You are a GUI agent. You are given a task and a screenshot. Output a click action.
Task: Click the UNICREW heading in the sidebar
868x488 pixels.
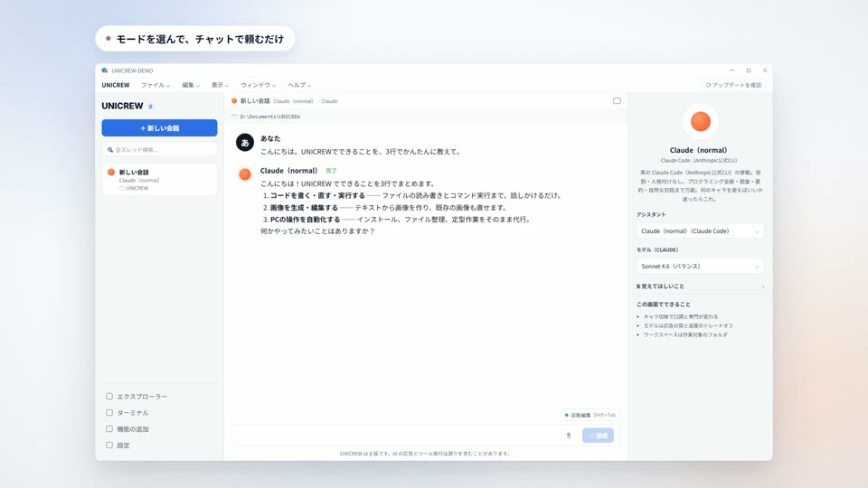[x=122, y=106]
